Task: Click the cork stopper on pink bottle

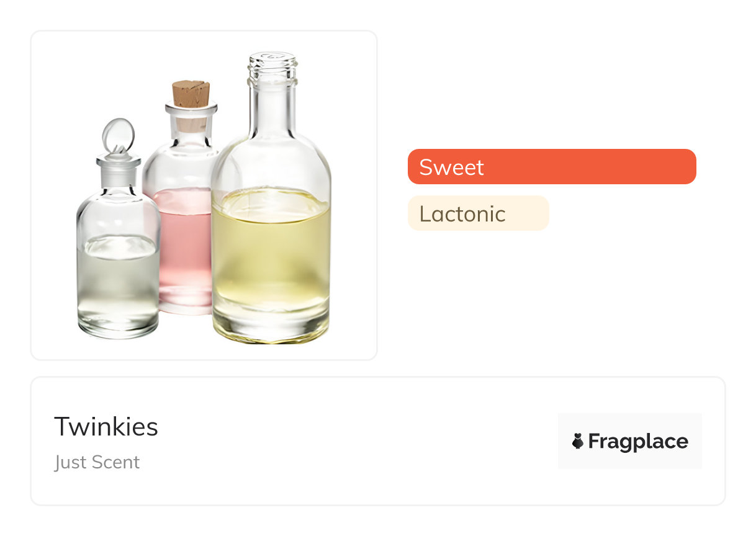Action: click(191, 93)
